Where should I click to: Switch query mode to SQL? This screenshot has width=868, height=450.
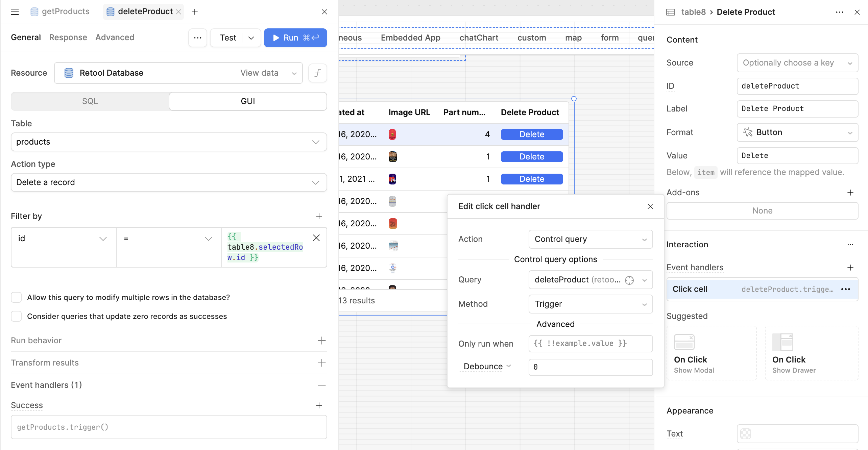[90, 101]
